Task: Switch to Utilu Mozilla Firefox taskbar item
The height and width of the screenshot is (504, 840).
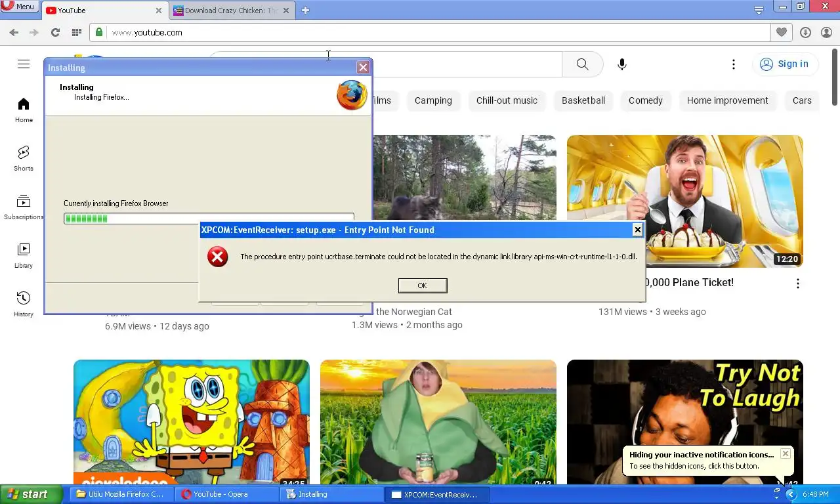Action: [x=121, y=494]
